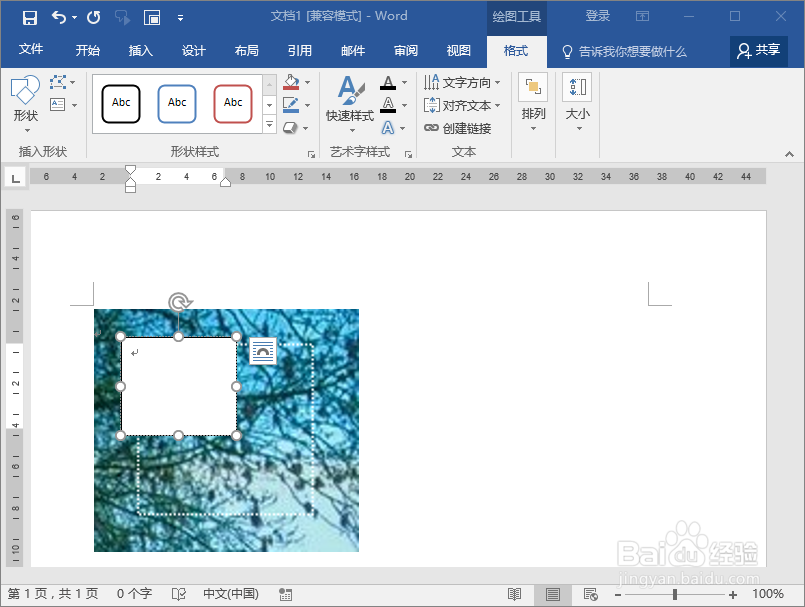Open the 审阅 ribbon tab
Image resolution: width=805 pixels, height=607 pixels.
pyautogui.click(x=405, y=50)
